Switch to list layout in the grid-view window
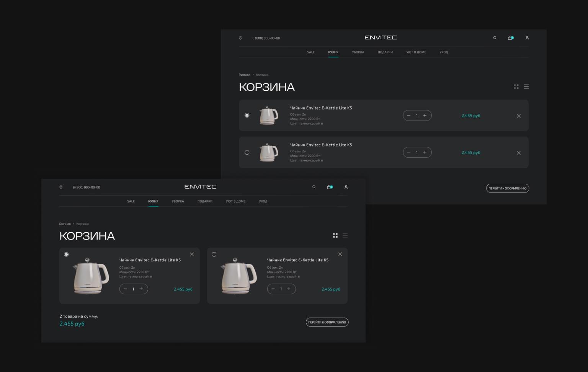Viewport: 588px width, 372px height. pyautogui.click(x=345, y=236)
